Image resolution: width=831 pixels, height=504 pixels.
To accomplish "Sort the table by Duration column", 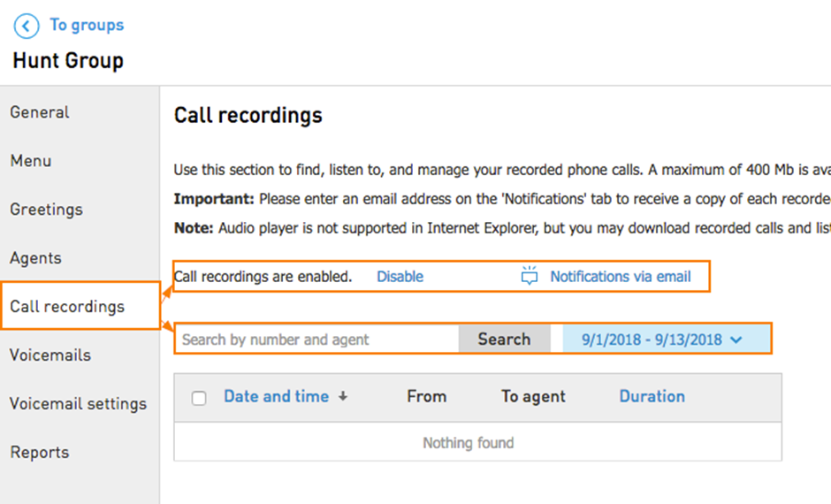I will [x=652, y=396].
